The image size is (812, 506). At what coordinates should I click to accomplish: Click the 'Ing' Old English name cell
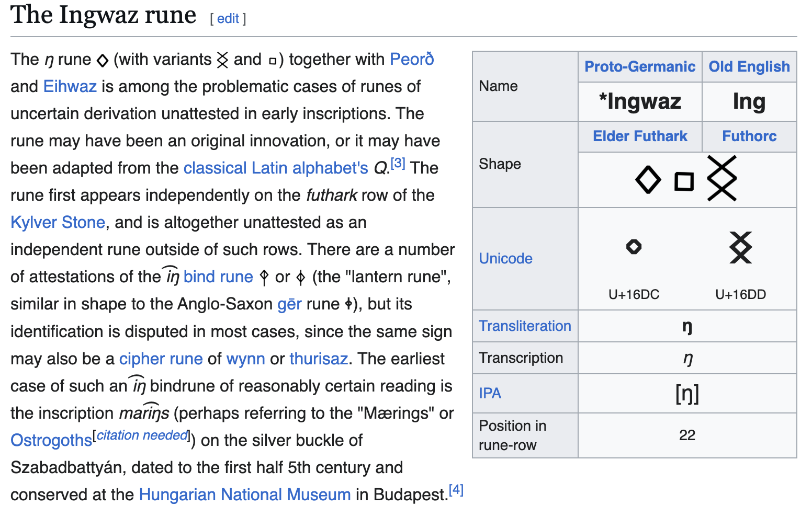tap(749, 101)
